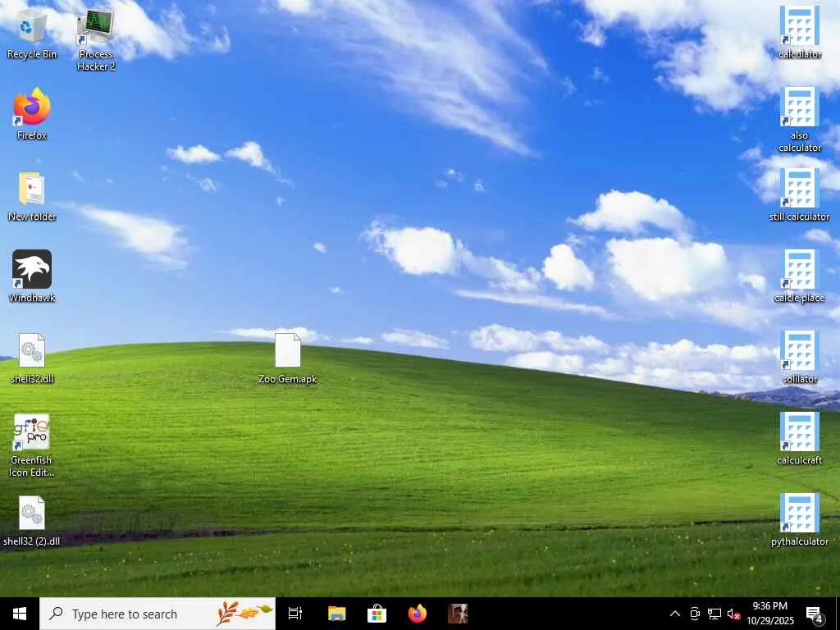This screenshot has width=840, height=630.
Task: Select the Windhawk shortcut icon
Action: tap(32, 276)
